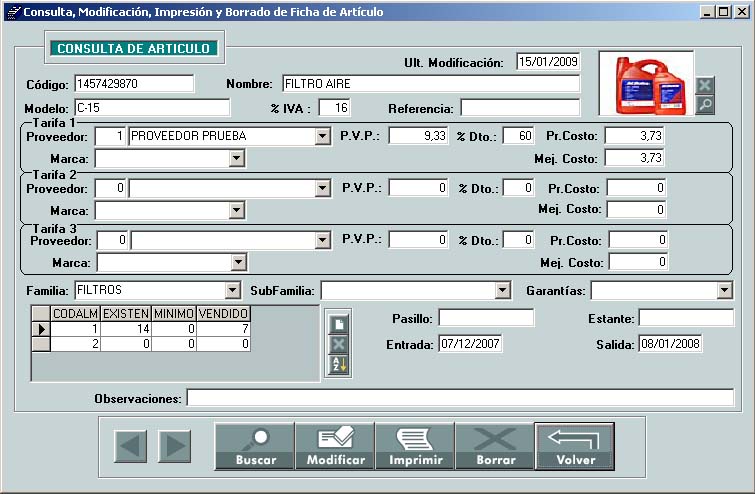
Task: Click the Referencia field
Action: pos(520,107)
